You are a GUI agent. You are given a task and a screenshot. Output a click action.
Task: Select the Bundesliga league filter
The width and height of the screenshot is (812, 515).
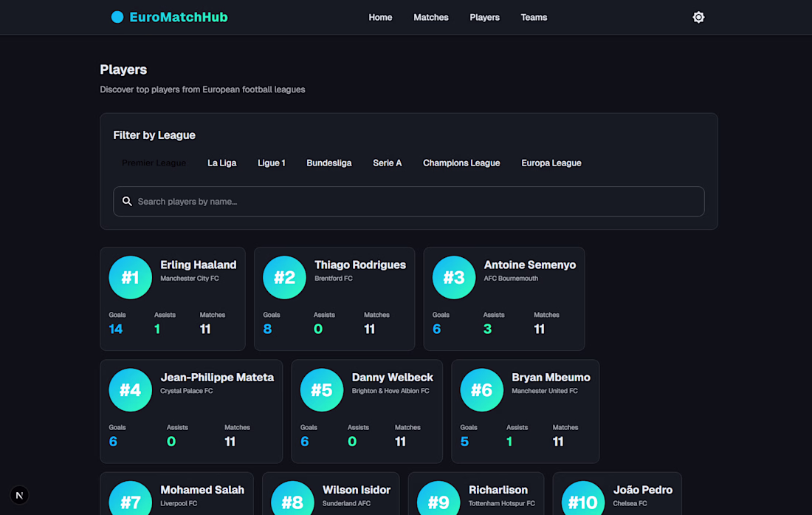329,163
